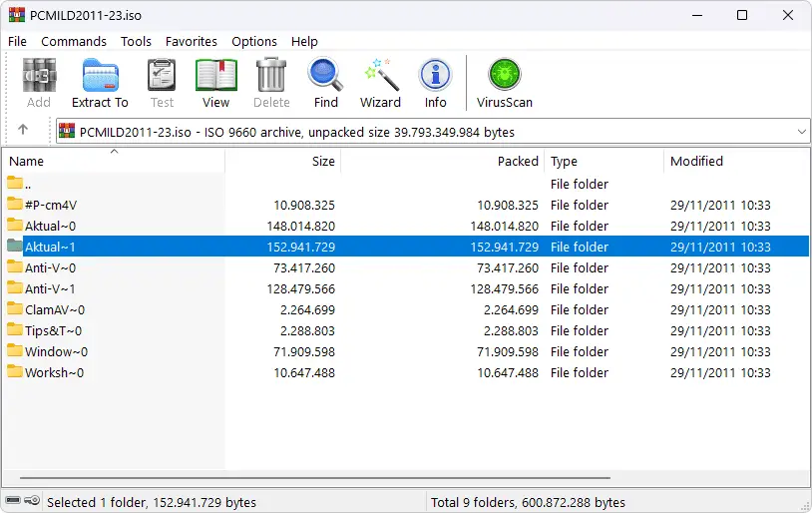The image size is (812, 513).
Task: Click the Worksh~0 modified date 29/11/2011 10:33
Action: [720, 373]
